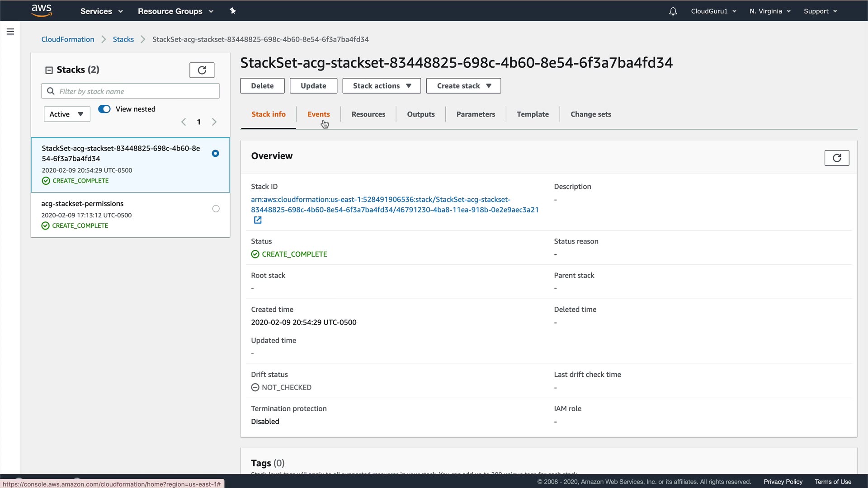Collapse the Stacks panel icon
868x488 pixels.
pyautogui.click(x=49, y=70)
